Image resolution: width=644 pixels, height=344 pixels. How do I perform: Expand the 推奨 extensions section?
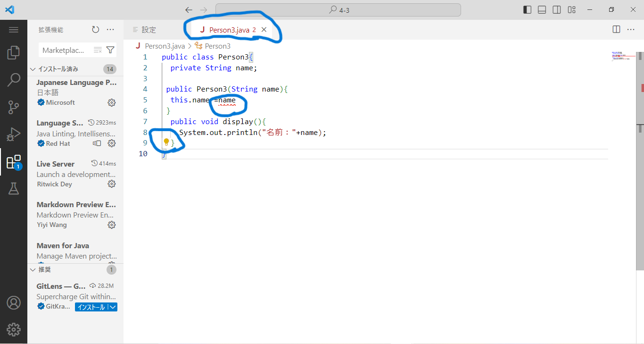[x=33, y=269]
